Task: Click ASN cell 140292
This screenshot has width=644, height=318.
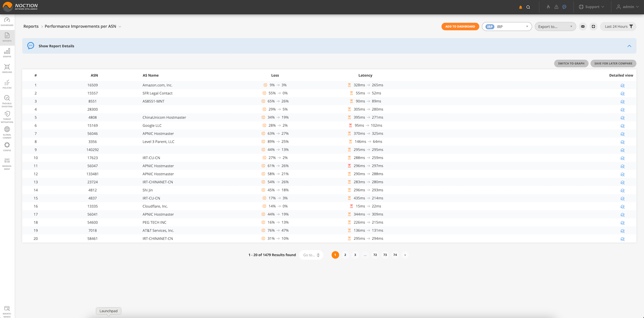Action: pos(93,150)
